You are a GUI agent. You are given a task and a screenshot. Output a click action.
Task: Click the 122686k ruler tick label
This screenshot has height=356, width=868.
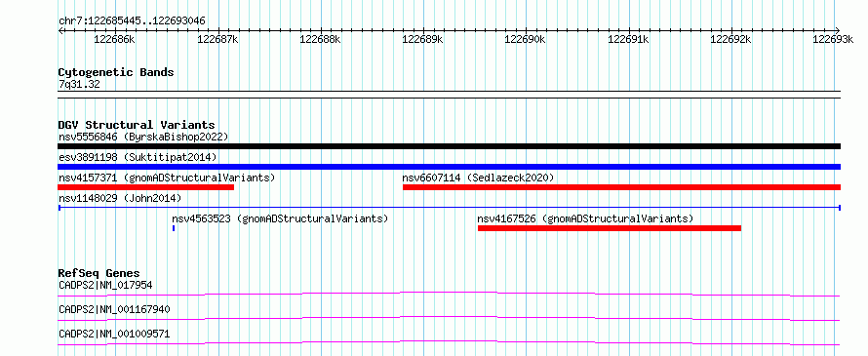pyautogui.click(x=114, y=39)
